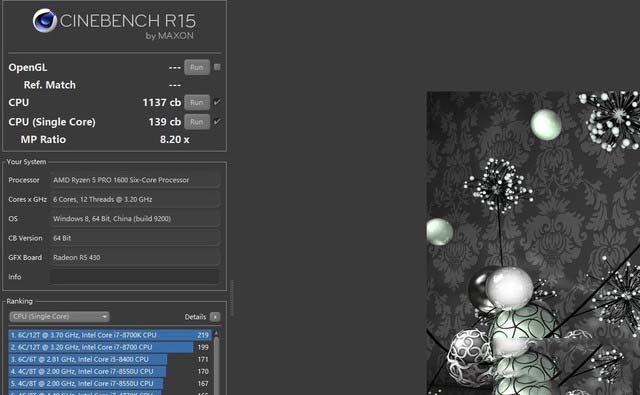Screen dimensions: 640x395
Task: Click the rendered benchmark scene image
Action: tap(533, 243)
